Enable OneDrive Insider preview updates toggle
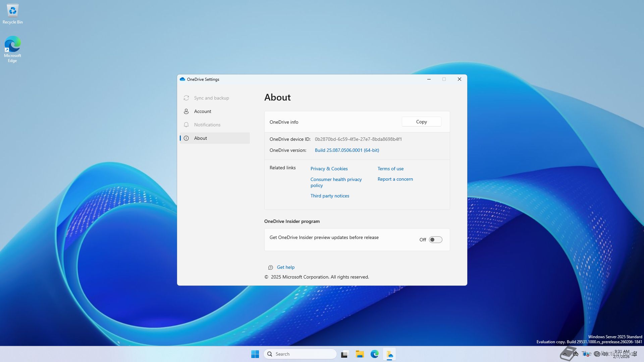Image resolution: width=644 pixels, height=362 pixels. 435,240
